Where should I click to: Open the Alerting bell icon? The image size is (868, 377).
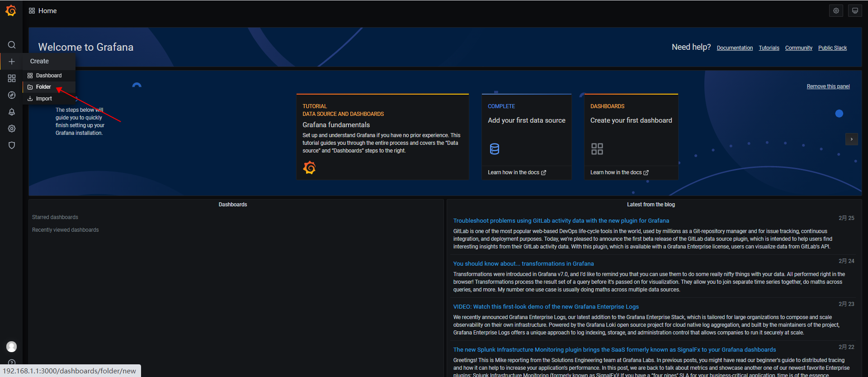pos(12,112)
